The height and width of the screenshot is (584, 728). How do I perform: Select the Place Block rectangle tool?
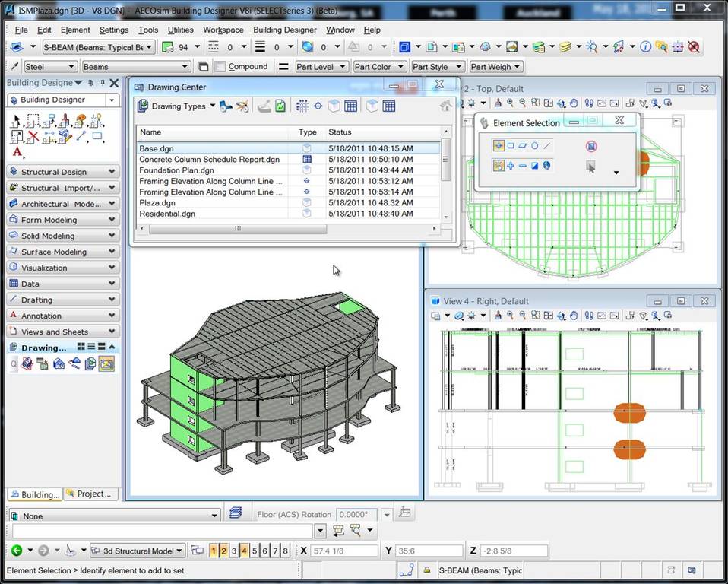97,136
